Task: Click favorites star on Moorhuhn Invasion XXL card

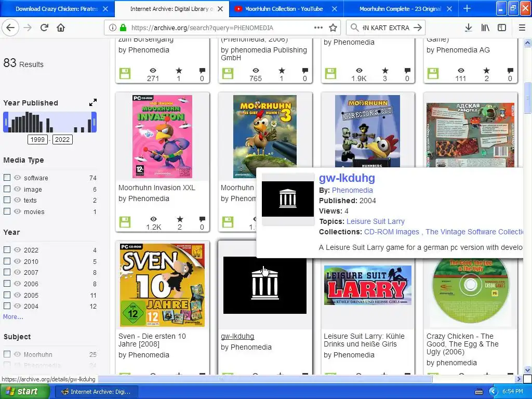Action: 180,219
